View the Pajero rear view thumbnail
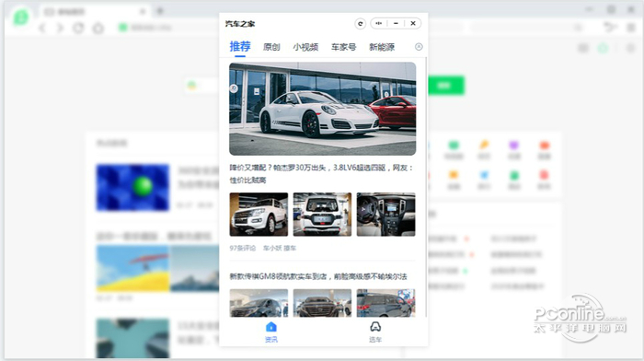Image resolution: width=644 pixels, height=361 pixels. point(322,215)
